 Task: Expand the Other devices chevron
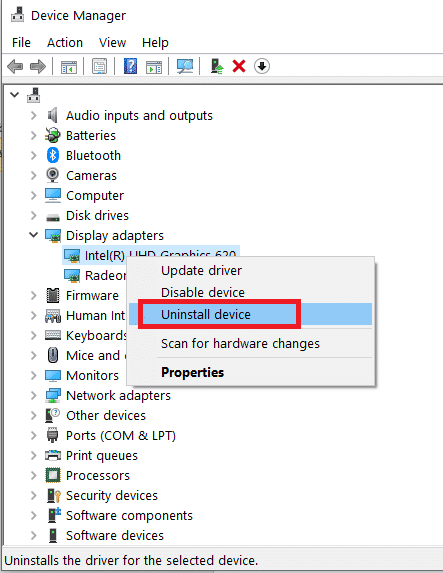[x=34, y=415]
